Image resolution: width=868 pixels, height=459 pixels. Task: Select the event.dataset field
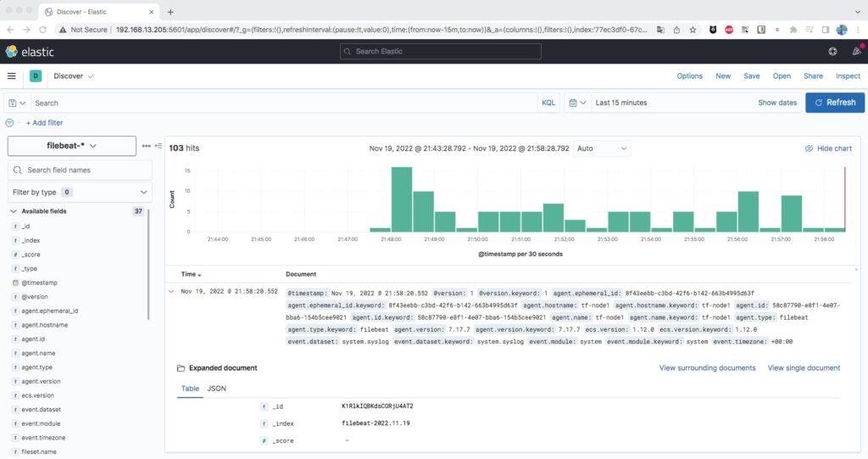[41, 410]
